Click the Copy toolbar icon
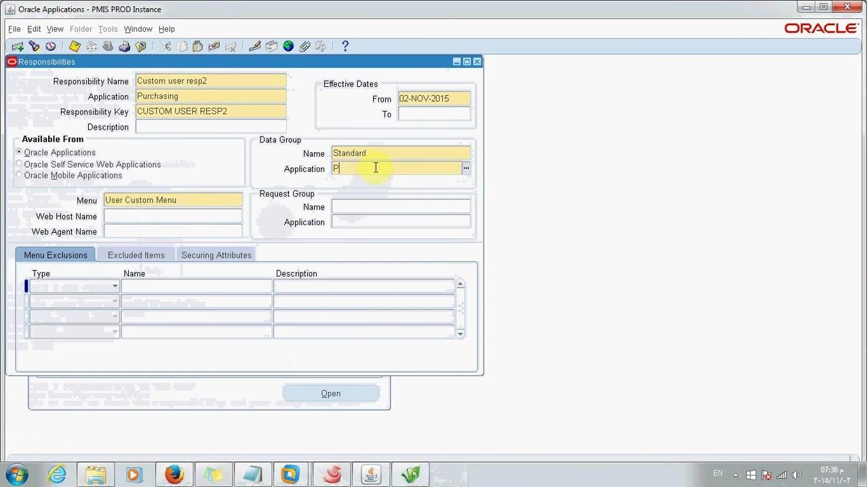The width and height of the screenshot is (868, 487). pyautogui.click(x=182, y=46)
